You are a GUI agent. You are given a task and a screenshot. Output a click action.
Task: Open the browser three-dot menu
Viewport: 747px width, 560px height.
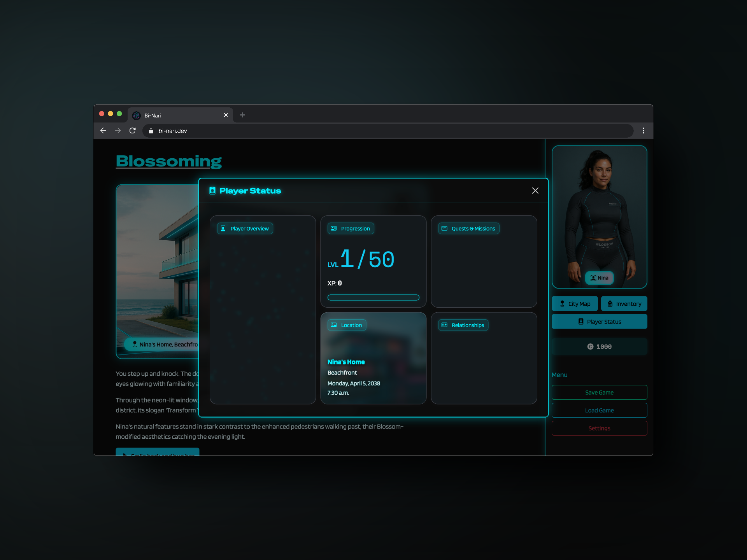(x=644, y=131)
